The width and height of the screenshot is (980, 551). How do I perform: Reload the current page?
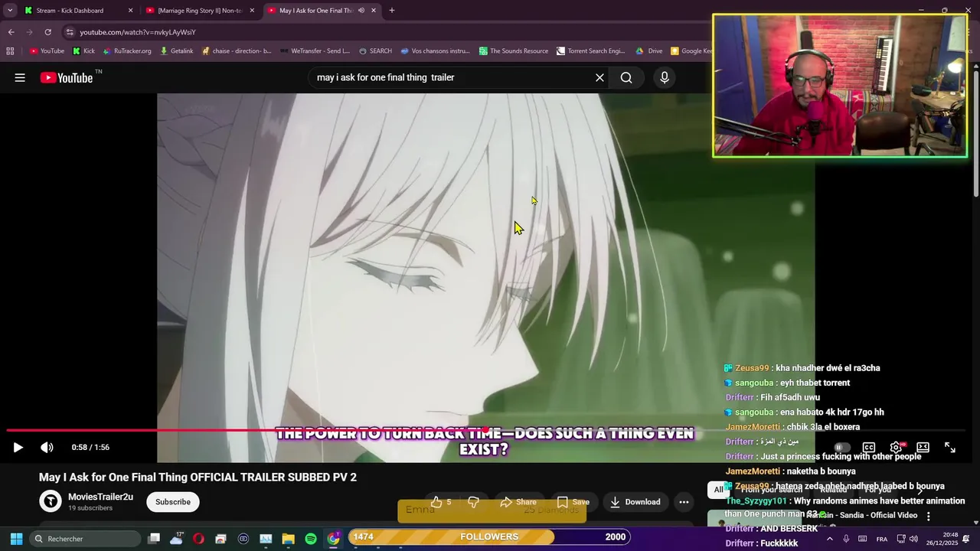point(47,32)
